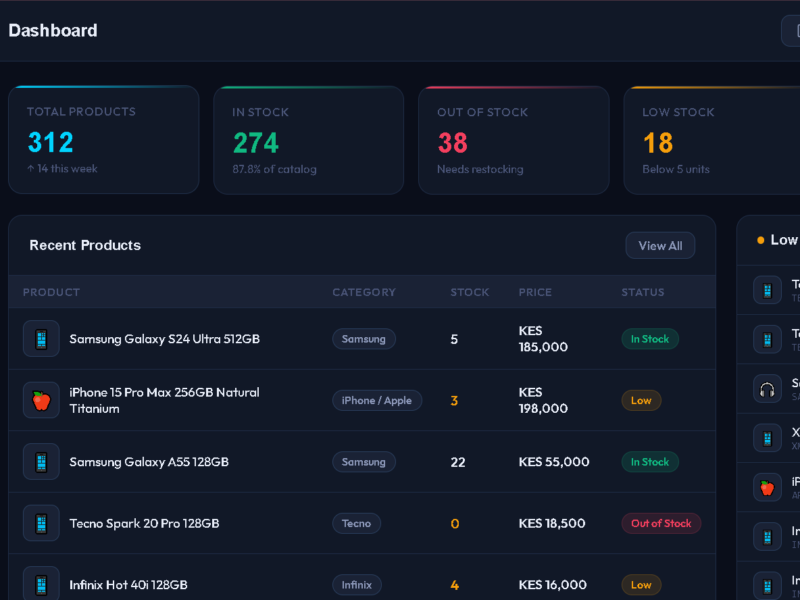Click the Out of Stock status badge

[x=661, y=523]
